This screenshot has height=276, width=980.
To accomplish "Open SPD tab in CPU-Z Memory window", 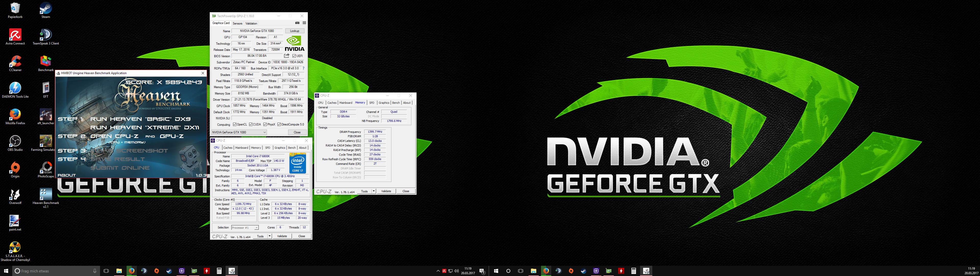I will pos(372,102).
